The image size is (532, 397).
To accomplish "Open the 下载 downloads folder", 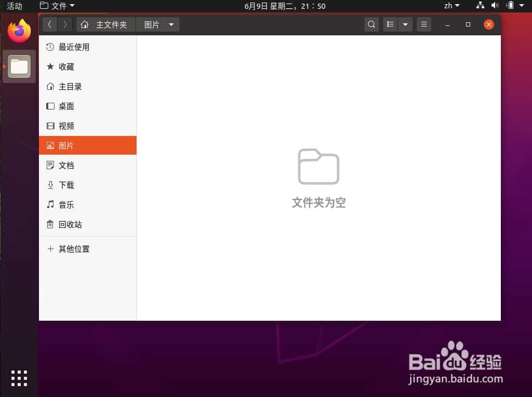I will tap(65, 185).
